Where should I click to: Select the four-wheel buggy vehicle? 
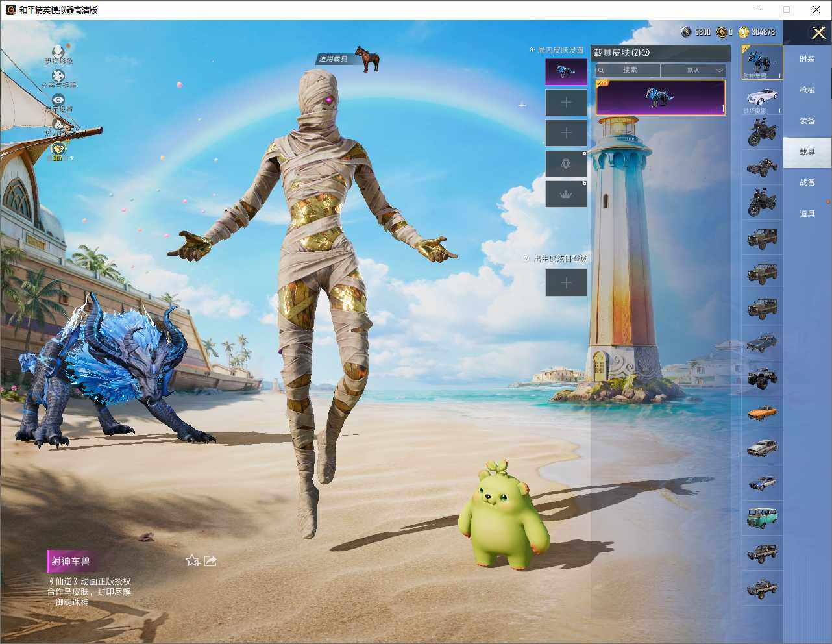click(x=762, y=167)
